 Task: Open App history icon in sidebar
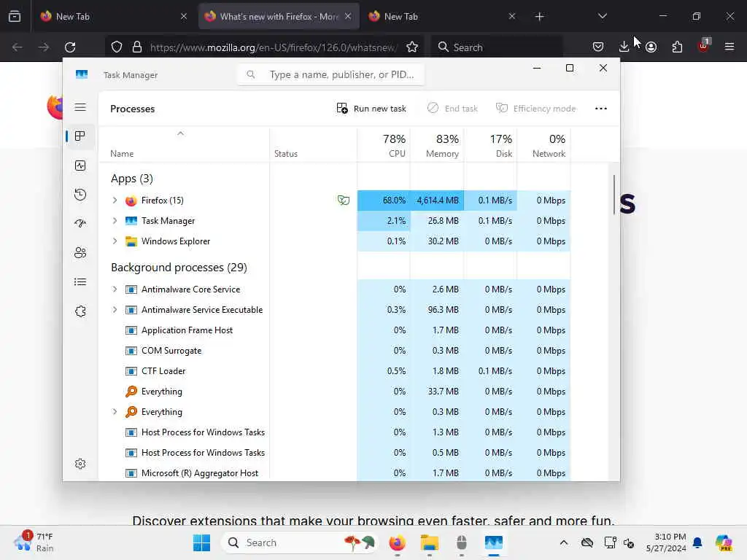coord(80,194)
